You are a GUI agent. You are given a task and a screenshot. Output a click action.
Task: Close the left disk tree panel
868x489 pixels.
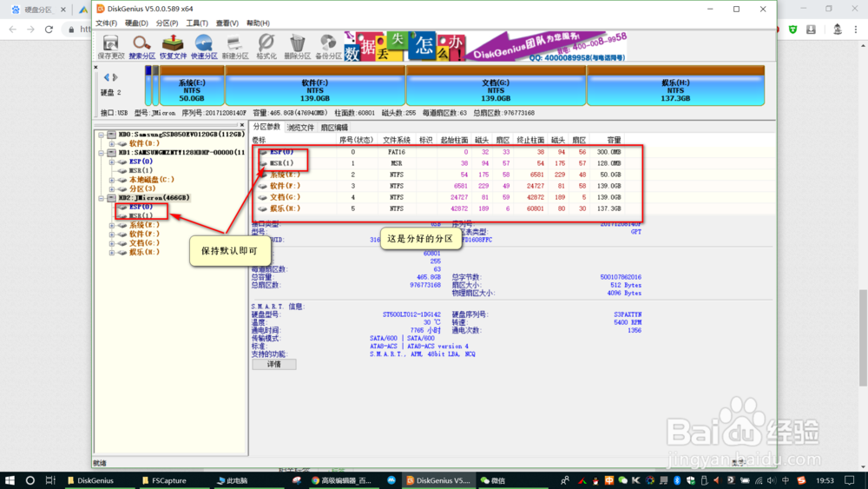[241, 125]
